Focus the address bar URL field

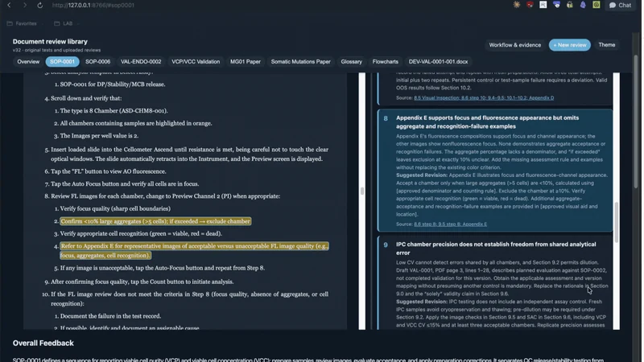(93, 5)
